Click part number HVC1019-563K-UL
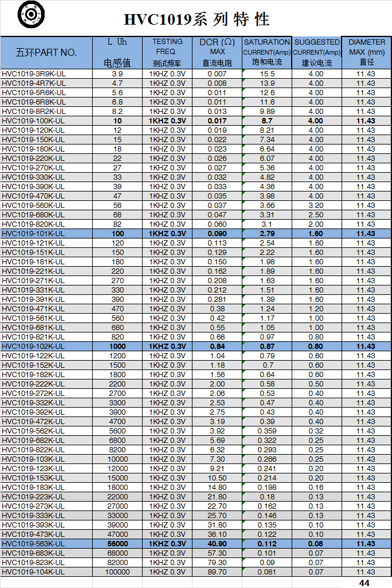392x588 pixels. [33, 544]
